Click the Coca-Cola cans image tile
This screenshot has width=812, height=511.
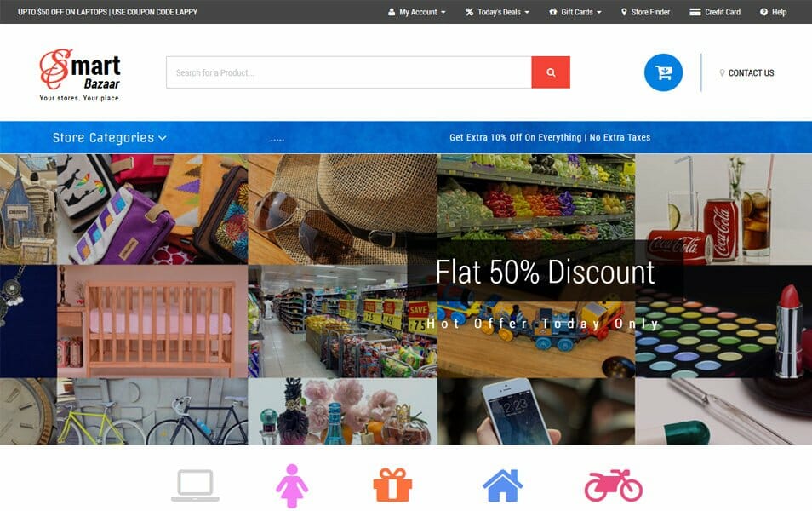[x=723, y=210]
